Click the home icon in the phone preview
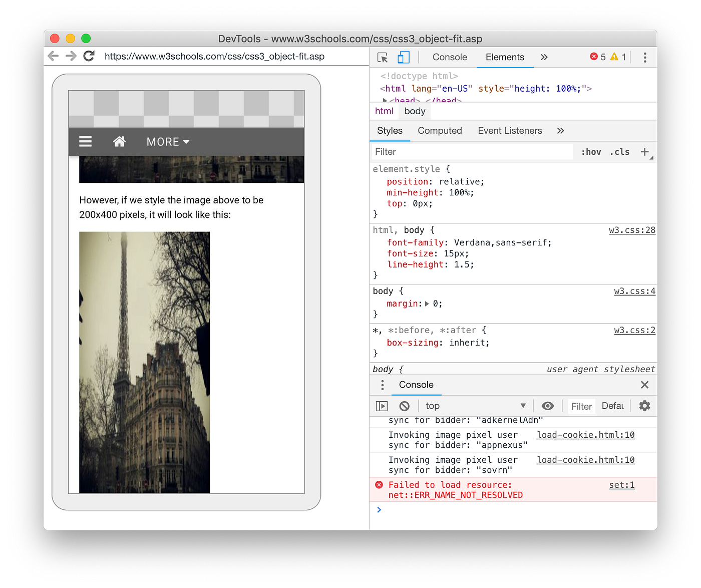The height and width of the screenshot is (588, 701). [119, 141]
